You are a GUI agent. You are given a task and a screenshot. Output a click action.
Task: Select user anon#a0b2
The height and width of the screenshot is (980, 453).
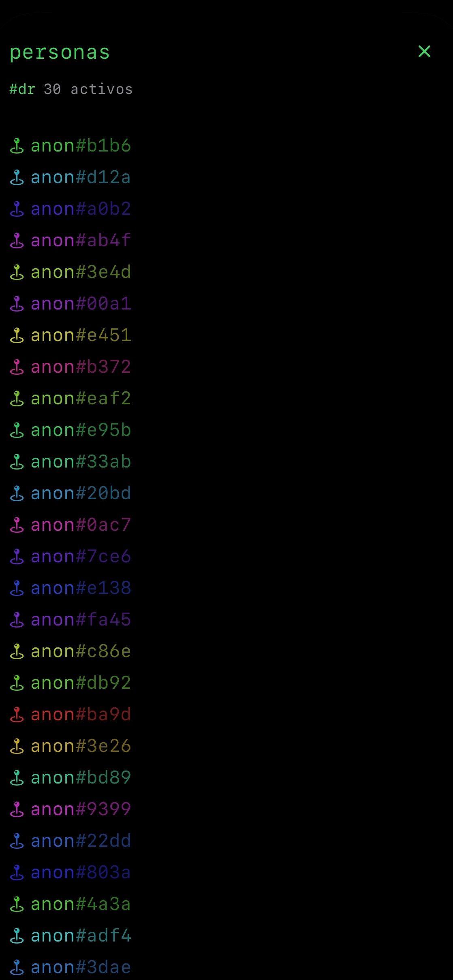coord(81,209)
